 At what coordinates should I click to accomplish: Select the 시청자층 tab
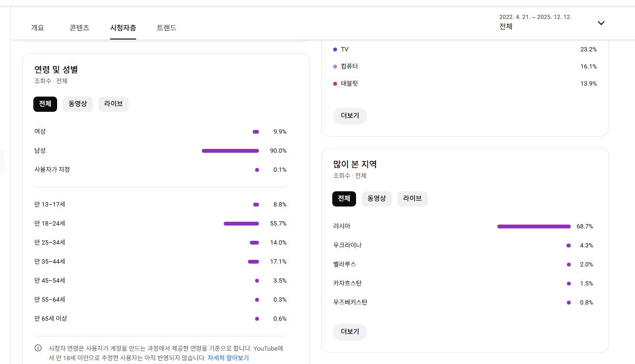coord(123,28)
